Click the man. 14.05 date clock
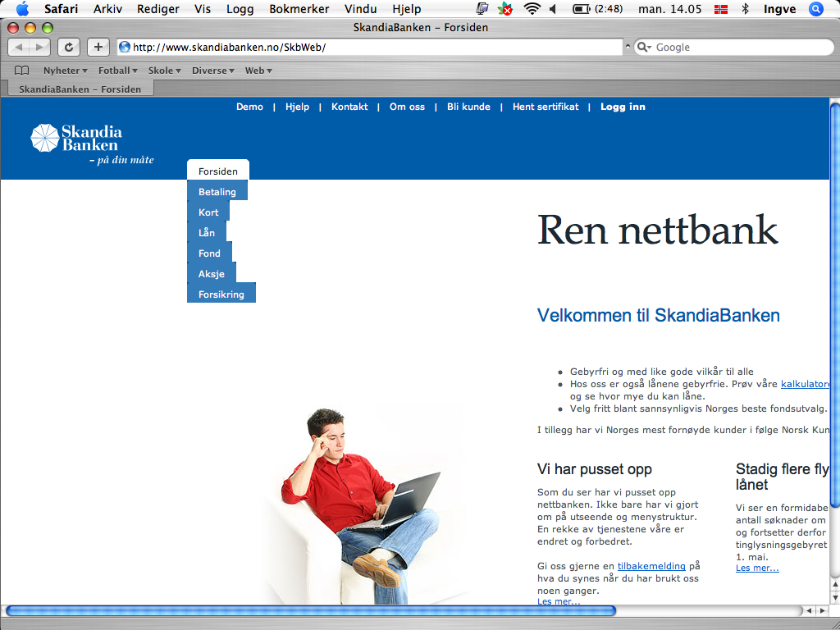This screenshot has height=630, width=840. (x=669, y=8)
